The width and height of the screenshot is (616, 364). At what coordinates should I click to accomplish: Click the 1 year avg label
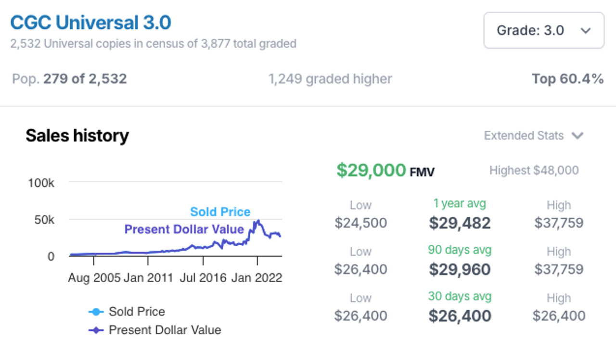(460, 203)
